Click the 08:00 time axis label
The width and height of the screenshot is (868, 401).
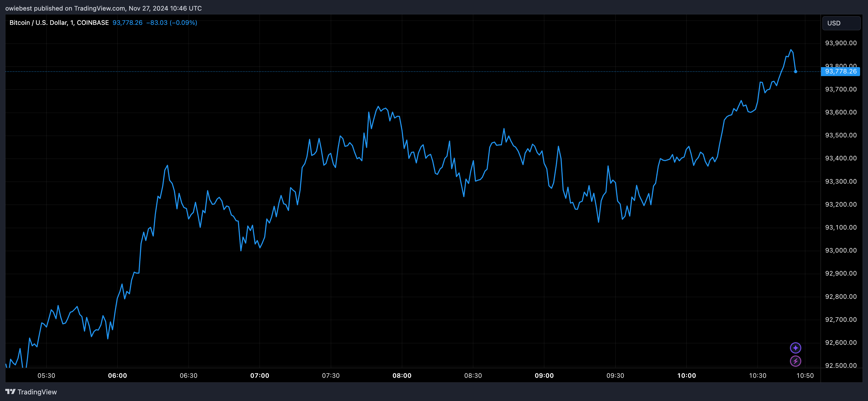pyautogui.click(x=402, y=375)
